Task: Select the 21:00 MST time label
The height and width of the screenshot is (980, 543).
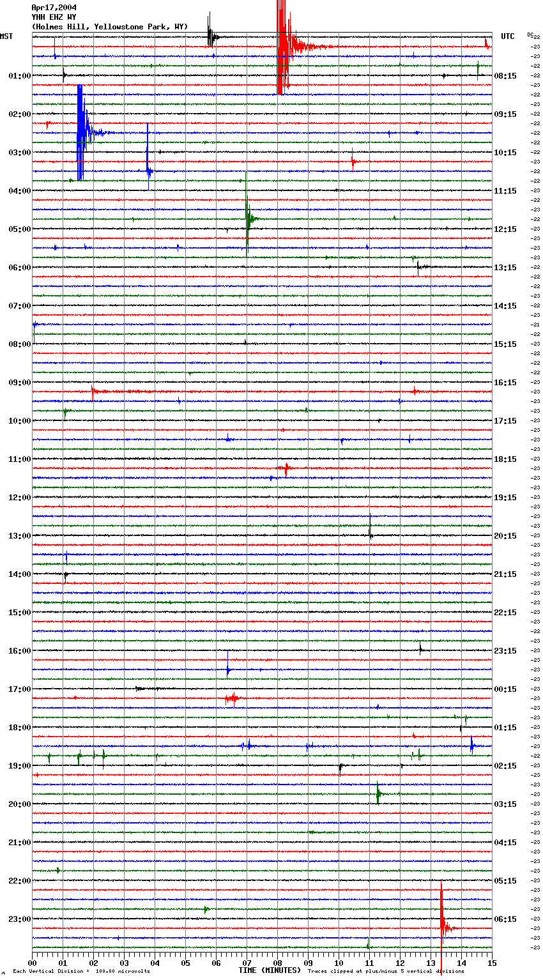Action: click(x=20, y=843)
